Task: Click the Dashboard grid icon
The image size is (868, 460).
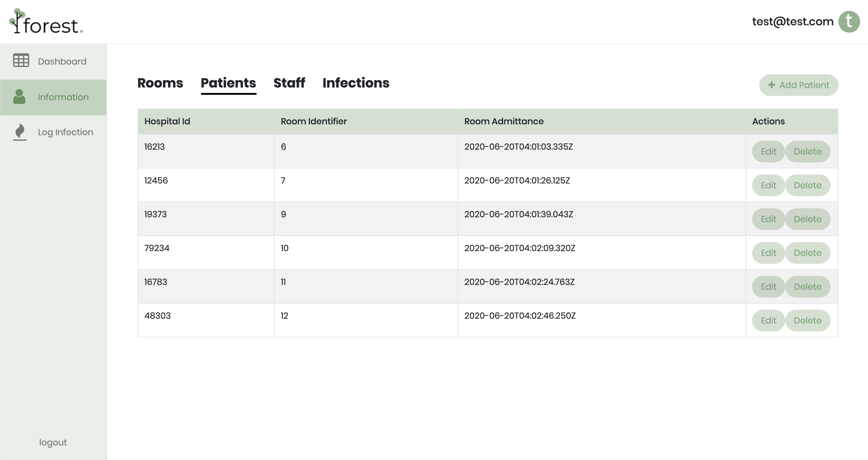Action: [x=21, y=61]
